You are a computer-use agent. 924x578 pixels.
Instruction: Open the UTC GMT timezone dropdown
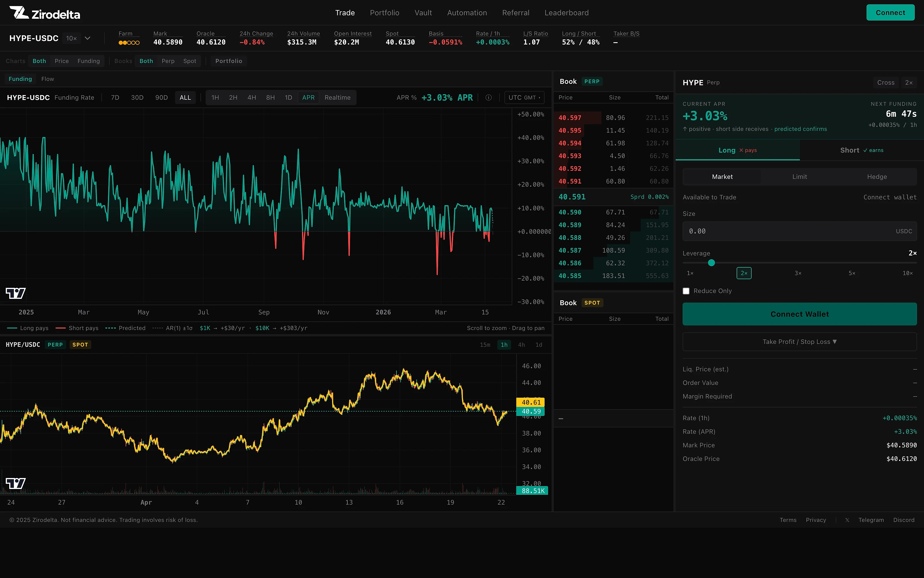pos(524,97)
